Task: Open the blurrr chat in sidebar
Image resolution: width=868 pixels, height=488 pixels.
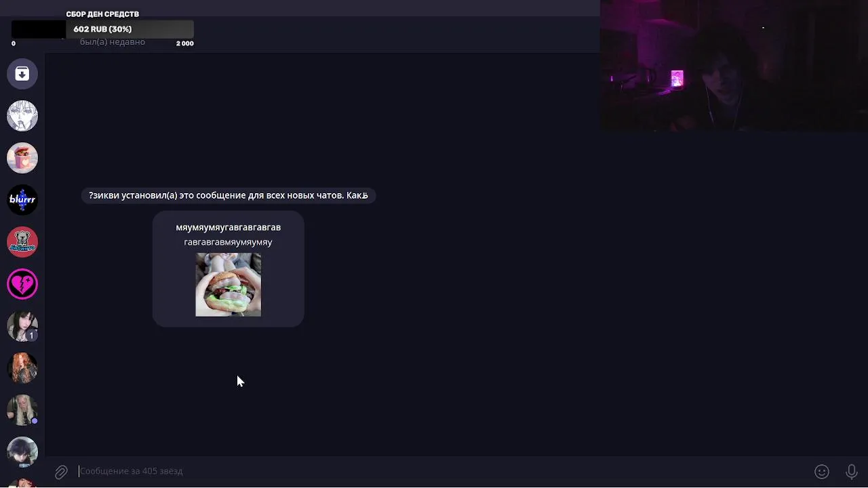Action: pyautogui.click(x=22, y=200)
